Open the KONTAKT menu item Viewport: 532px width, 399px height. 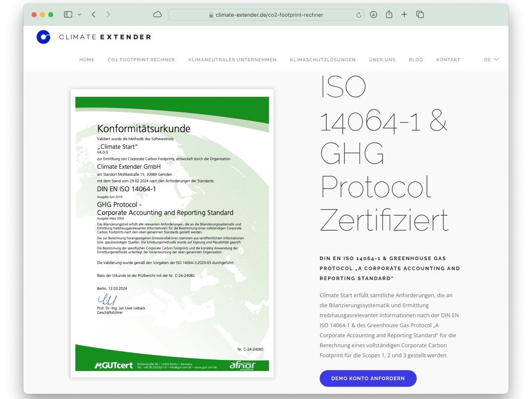point(448,60)
